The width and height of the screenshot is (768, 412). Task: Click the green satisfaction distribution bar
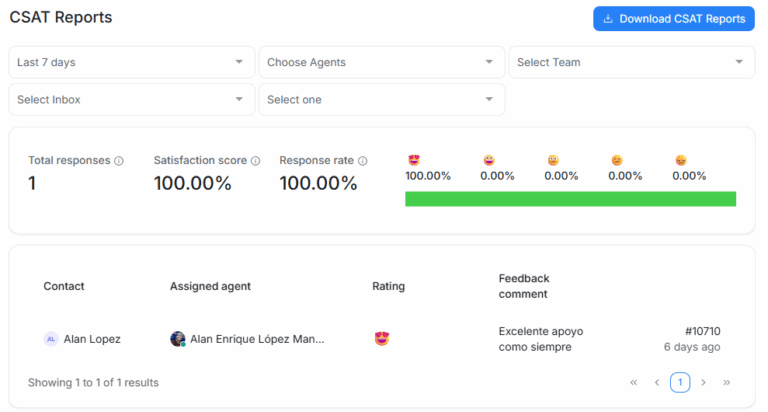pyautogui.click(x=570, y=199)
